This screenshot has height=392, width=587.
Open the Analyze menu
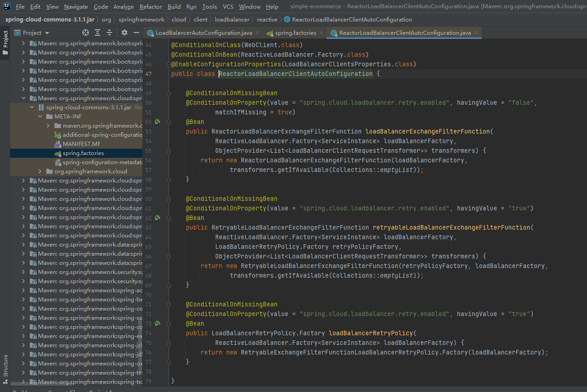[x=123, y=6]
